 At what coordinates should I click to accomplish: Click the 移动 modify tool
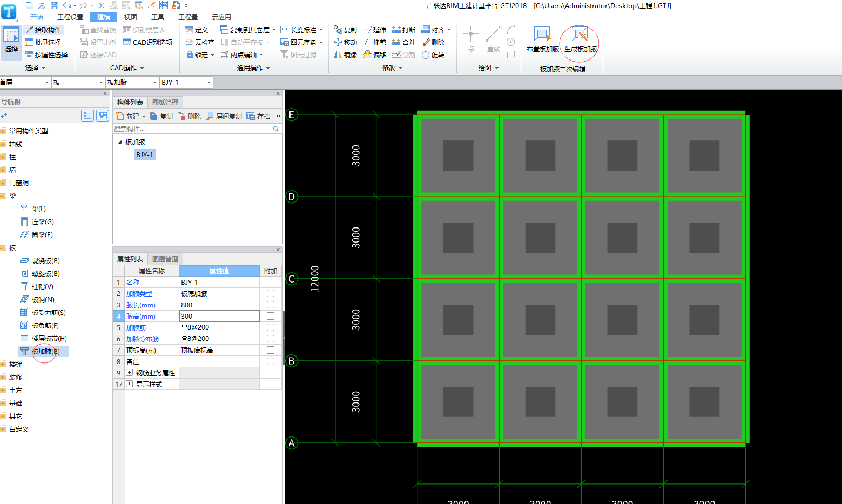346,42
